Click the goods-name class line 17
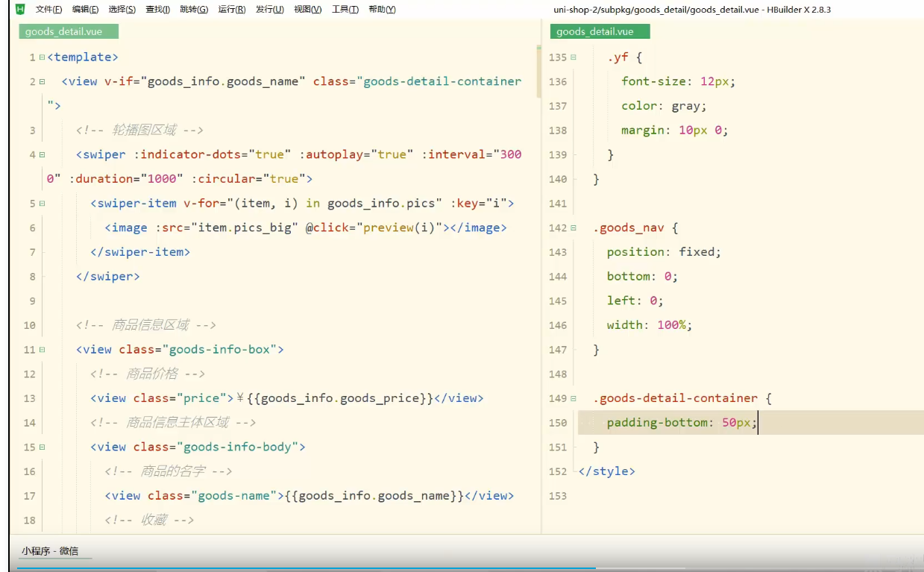924x572 pixels. pos(234,495)
